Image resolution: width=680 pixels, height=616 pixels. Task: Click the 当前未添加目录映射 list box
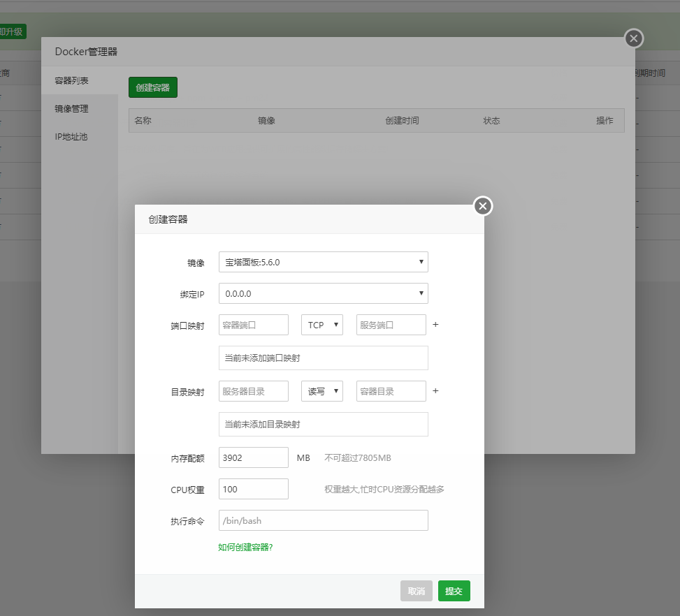(x=323, y=424)
